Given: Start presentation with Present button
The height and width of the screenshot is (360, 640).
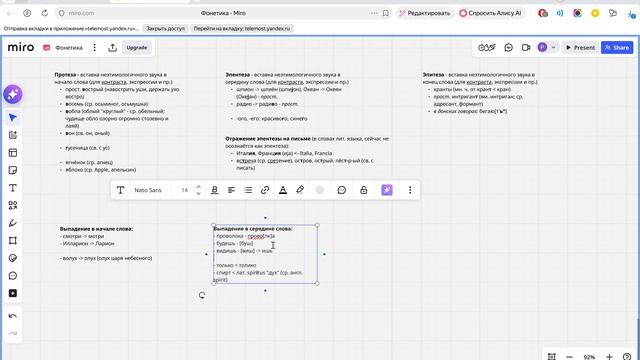Looking at the screenshot, I should 580,48.
